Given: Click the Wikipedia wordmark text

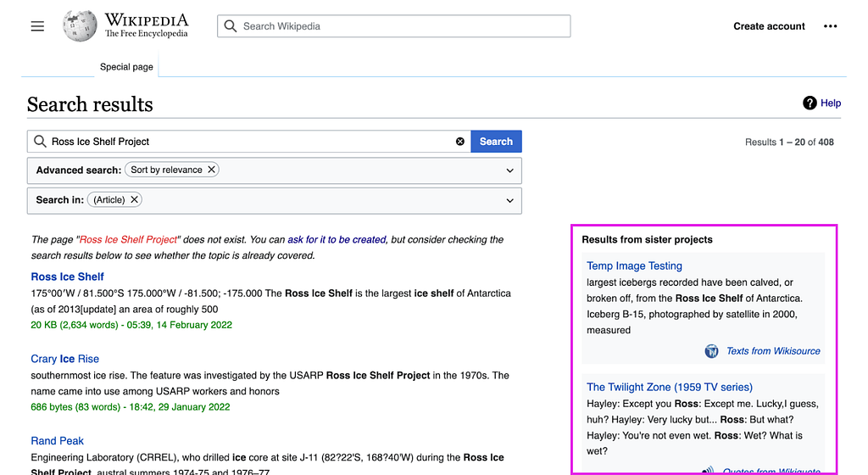Looking at the screenshot, I should tap(147, 20).
